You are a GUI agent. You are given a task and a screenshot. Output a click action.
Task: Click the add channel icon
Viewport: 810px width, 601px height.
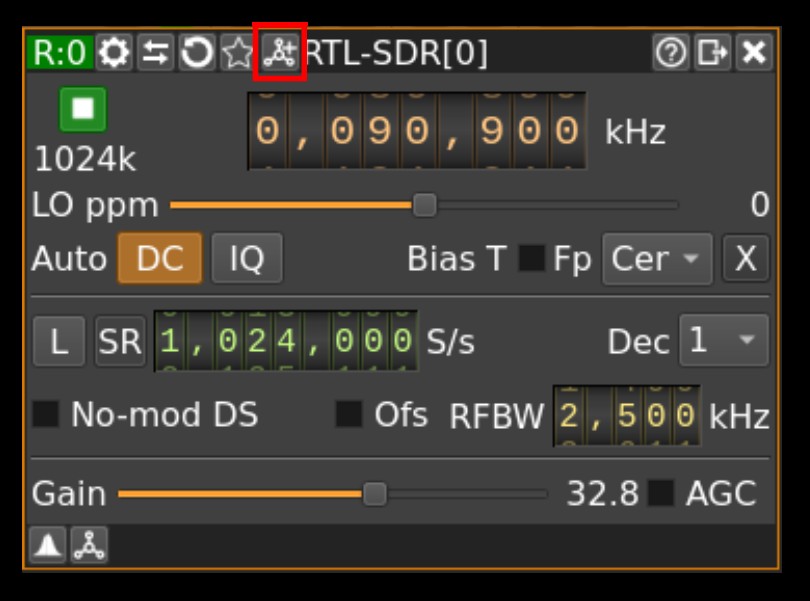coord(279,52)
